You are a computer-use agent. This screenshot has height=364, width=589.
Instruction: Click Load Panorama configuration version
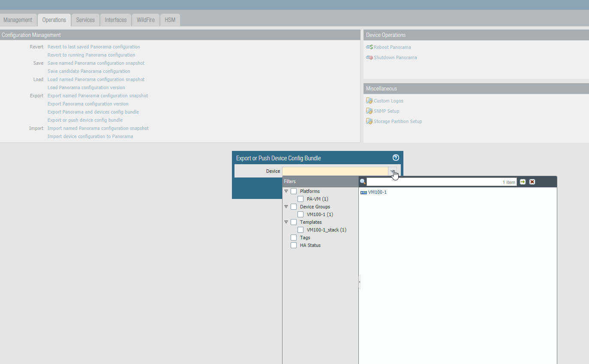pos(86,87)
